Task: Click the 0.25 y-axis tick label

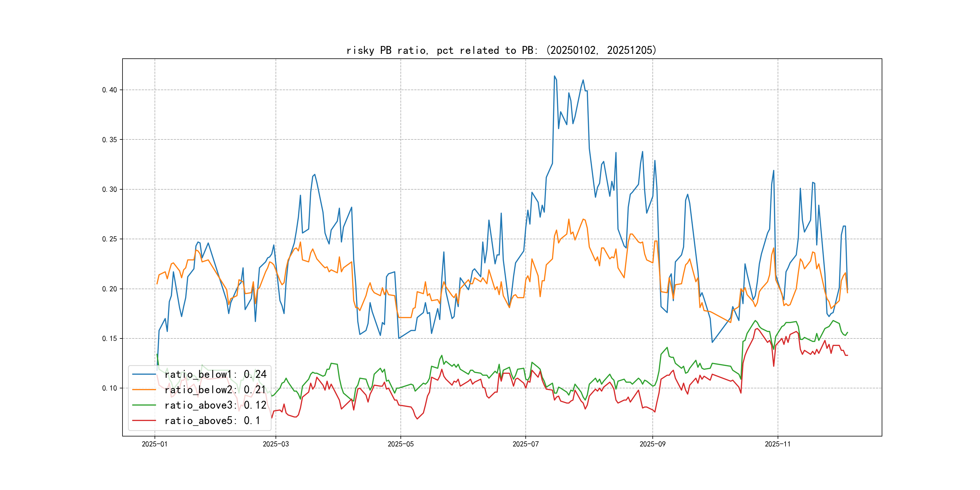Action: click(x=109, y=239)
